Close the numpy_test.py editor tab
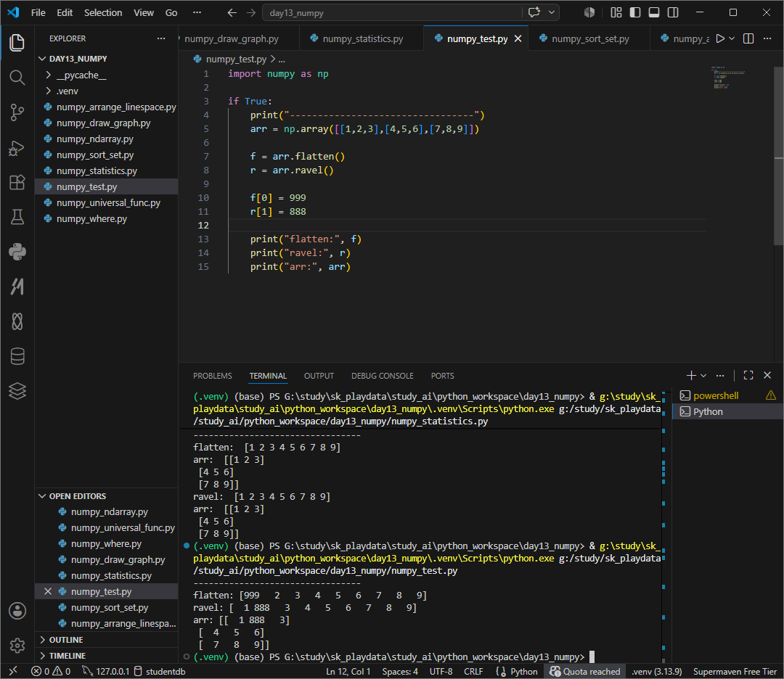The width and height of the screenshot is (784, 679). point(518,38)
